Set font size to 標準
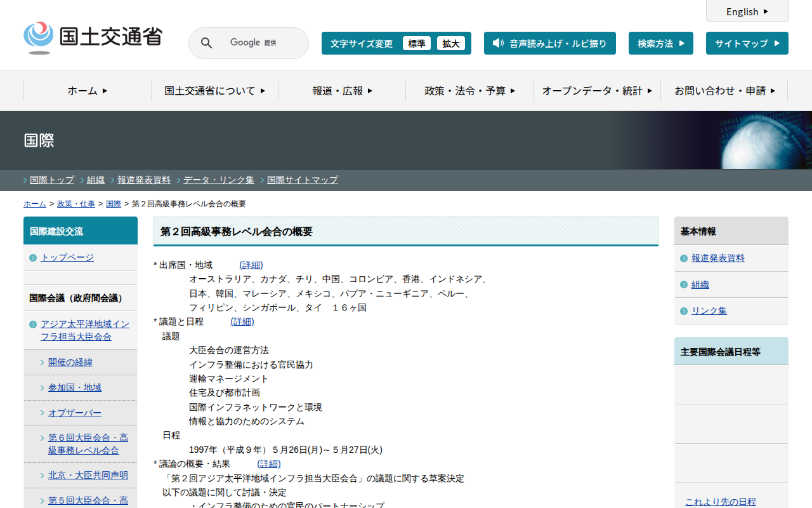 click(x=417, y=43)
